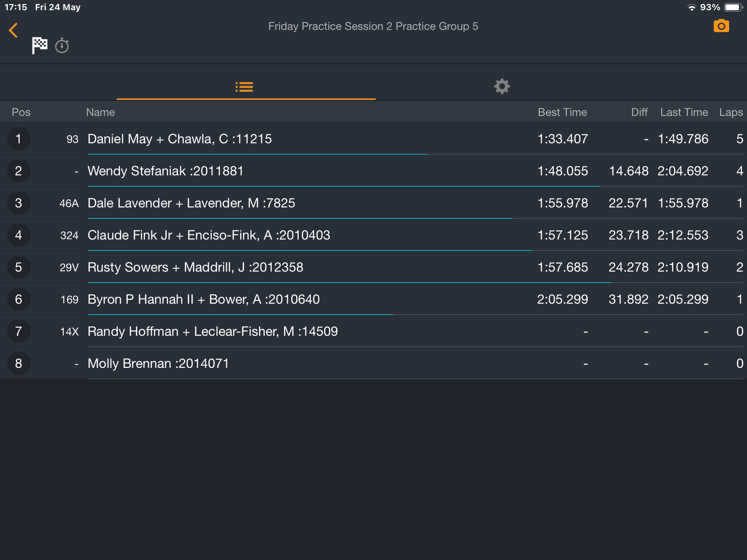Select position 1 circle badge
This screenshot has height=560, width=747.
[x=19, y=139]
